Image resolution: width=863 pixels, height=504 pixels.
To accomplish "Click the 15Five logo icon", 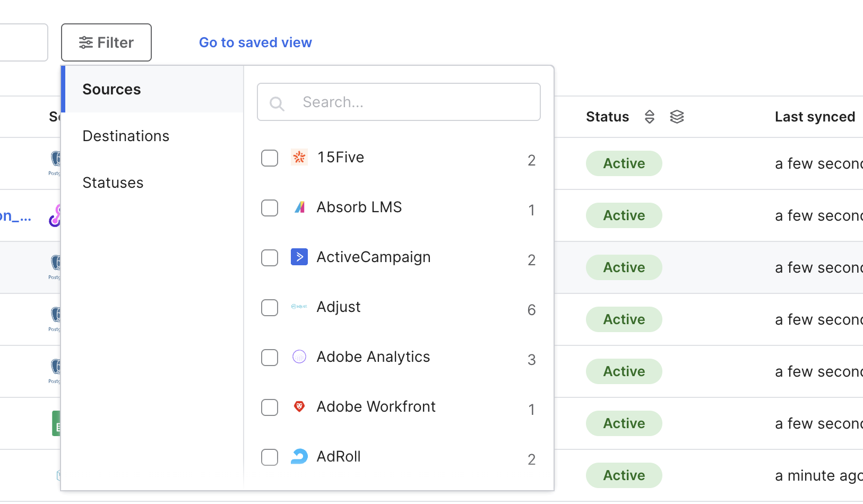I will [299, 157].
